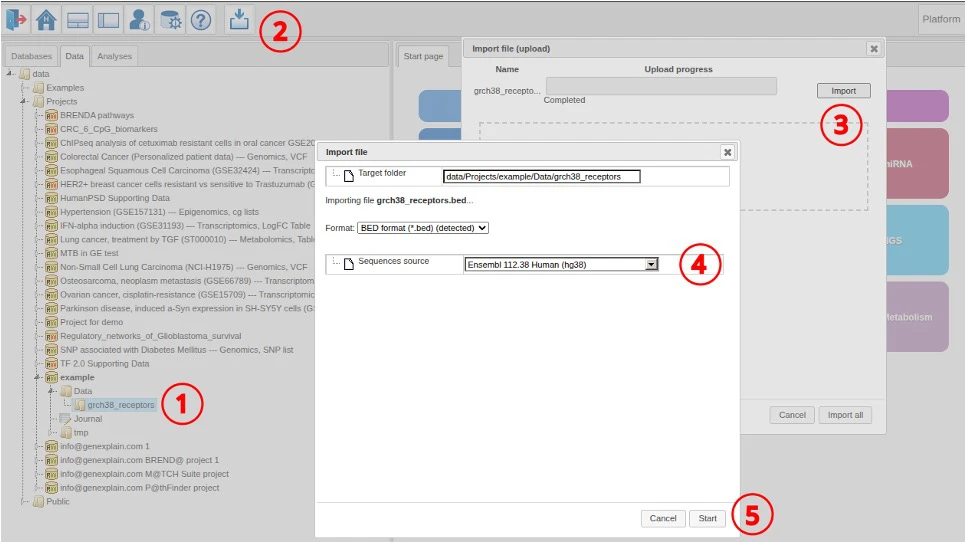Click the Target folder path field

click(x=540, y=177)
